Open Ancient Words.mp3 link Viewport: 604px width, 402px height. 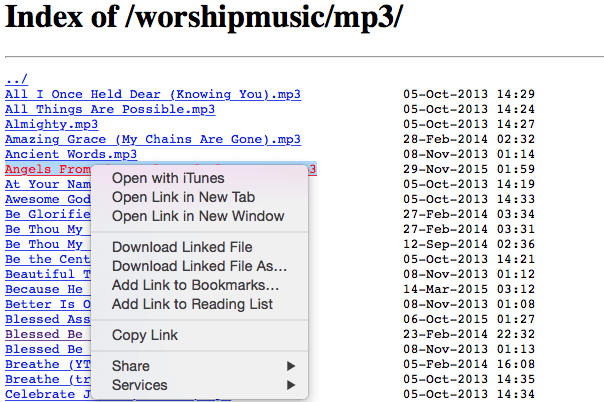tap(71, 154)
